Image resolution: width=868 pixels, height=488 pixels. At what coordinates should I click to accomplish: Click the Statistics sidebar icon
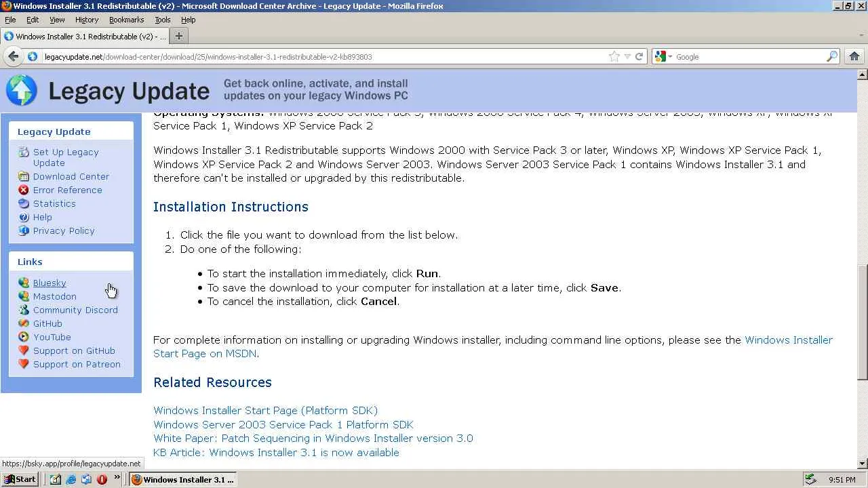point(24,203)
